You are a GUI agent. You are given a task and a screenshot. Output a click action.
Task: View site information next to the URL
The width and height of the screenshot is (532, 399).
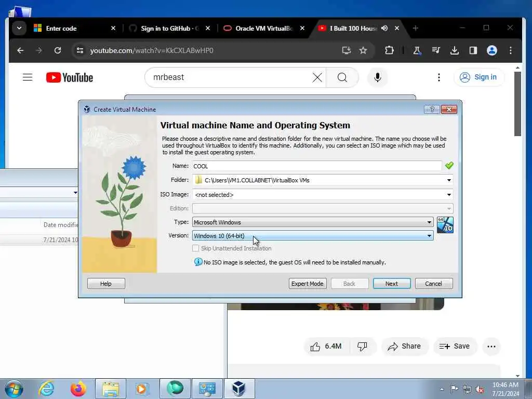point(79,50)
